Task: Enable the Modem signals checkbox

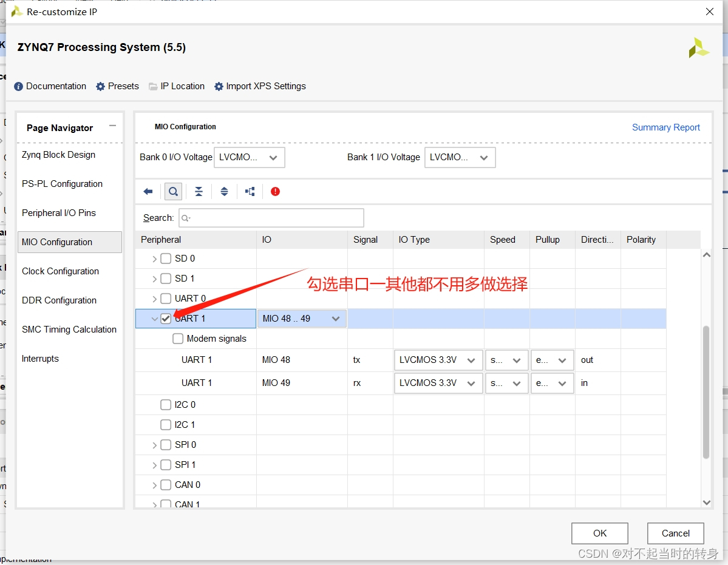Action: click(x=178, y=339)
